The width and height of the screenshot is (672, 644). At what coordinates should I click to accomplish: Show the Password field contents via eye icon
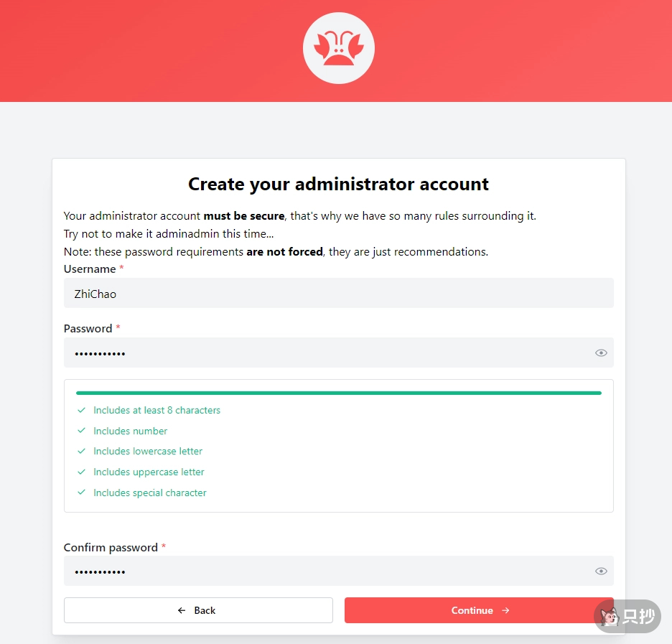tap(601, 353)
